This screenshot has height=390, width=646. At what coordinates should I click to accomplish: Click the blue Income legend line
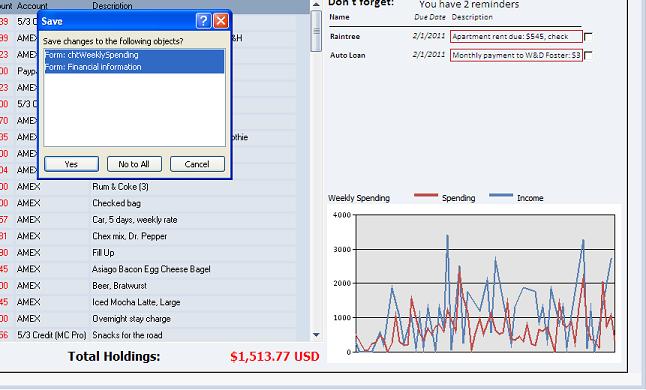coord(501,195)
